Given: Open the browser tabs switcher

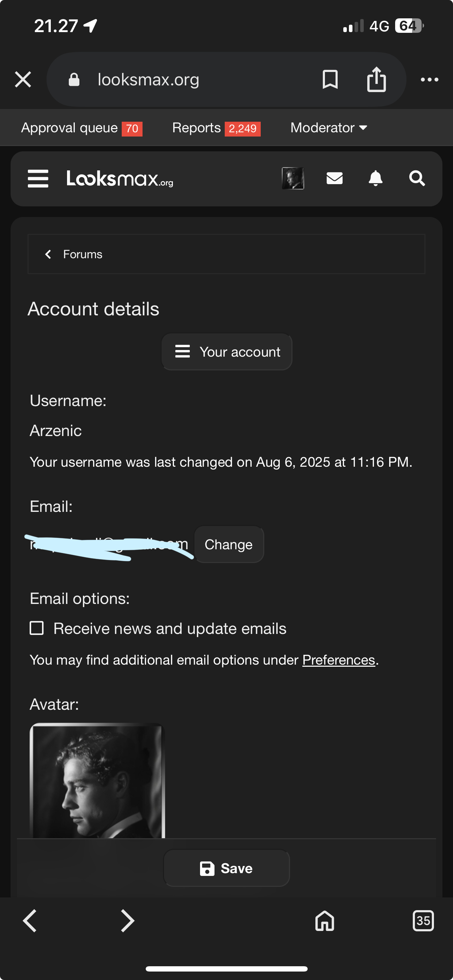Looking at the screenshot, I should pos(423,921).
